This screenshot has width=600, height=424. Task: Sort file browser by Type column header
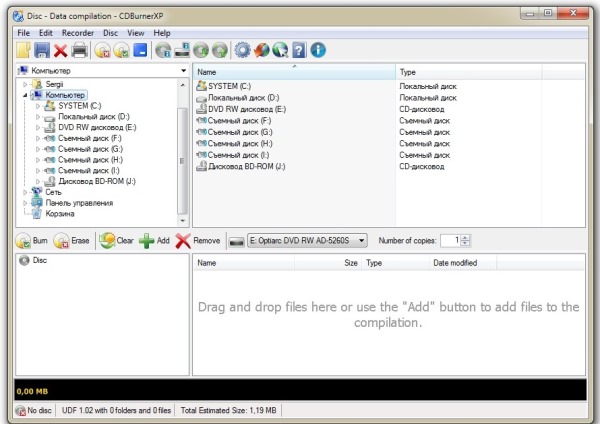(x=469, y=72)
